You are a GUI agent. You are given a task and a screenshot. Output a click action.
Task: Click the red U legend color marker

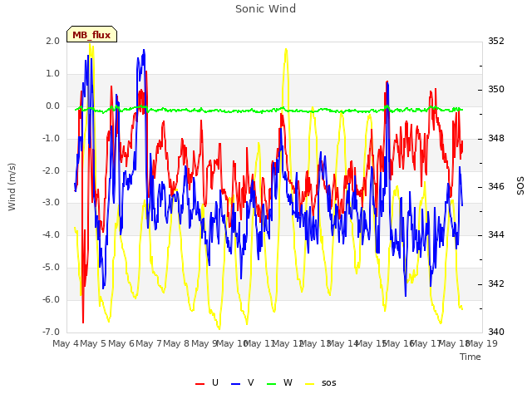199,384
